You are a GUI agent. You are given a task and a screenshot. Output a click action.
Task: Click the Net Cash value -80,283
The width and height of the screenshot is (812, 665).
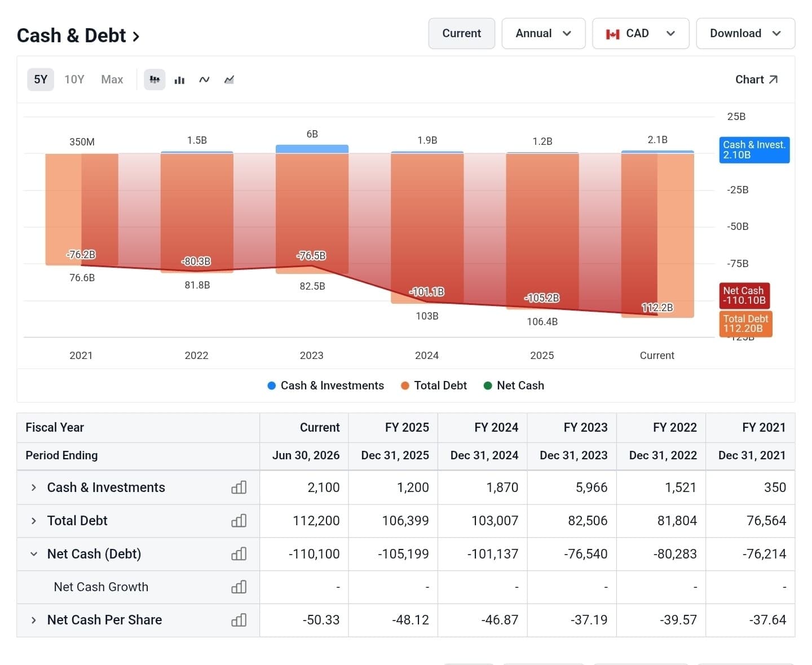[675, 554]
